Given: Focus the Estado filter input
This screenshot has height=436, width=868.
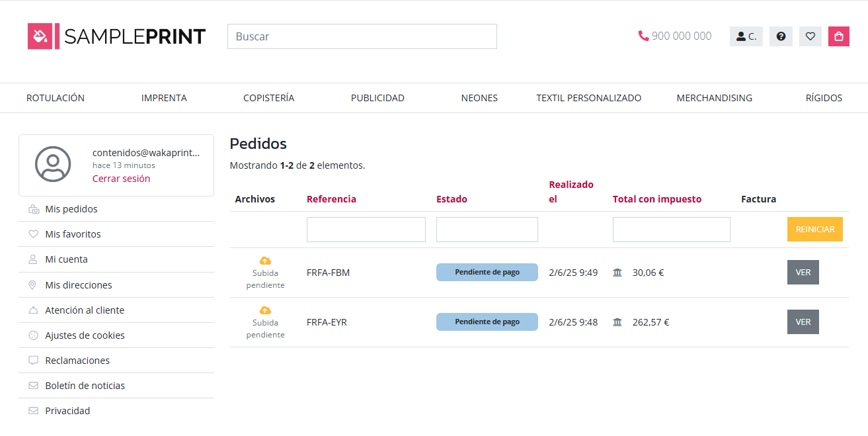Looking at the screenshot, I should (487, 230).
